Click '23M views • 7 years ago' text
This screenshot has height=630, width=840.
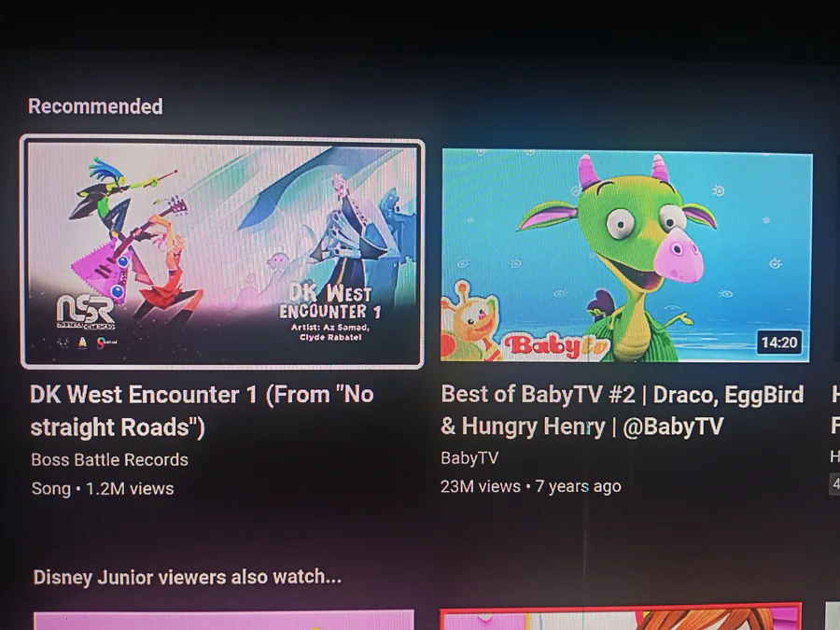click(x=531, y=486)
